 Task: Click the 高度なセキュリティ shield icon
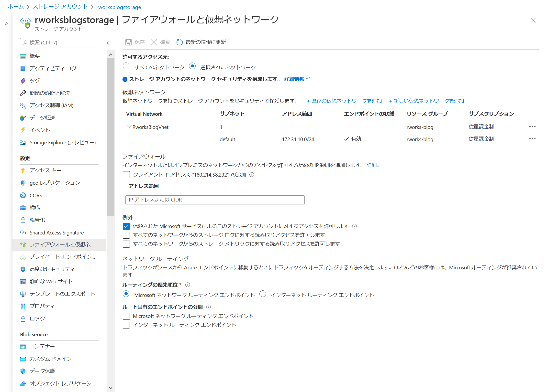[x=23, y=269]
